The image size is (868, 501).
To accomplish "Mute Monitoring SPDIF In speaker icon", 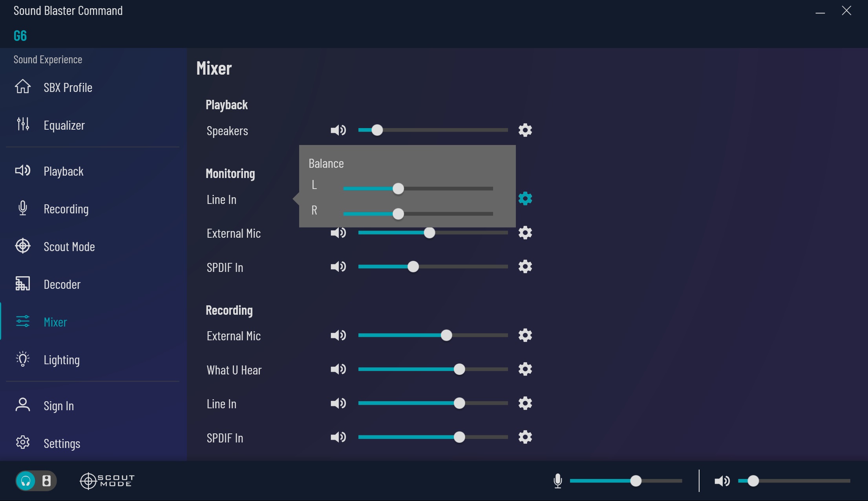I will coord(338,267).
